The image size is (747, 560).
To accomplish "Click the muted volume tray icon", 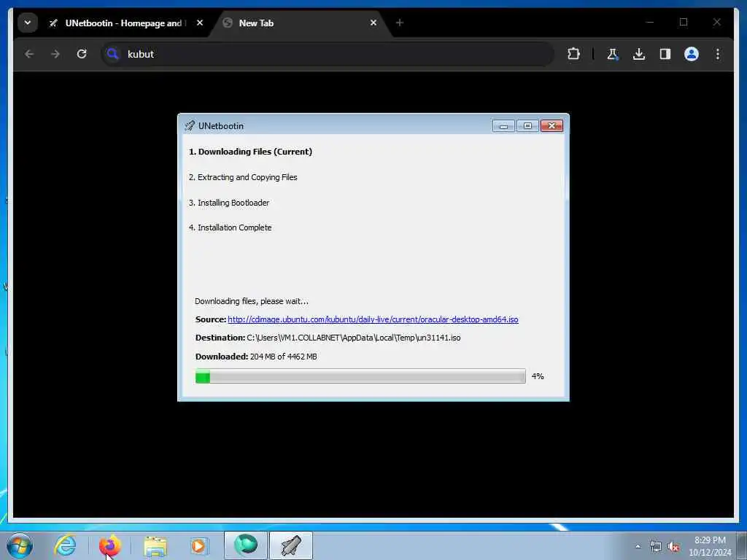I will 673,547.
